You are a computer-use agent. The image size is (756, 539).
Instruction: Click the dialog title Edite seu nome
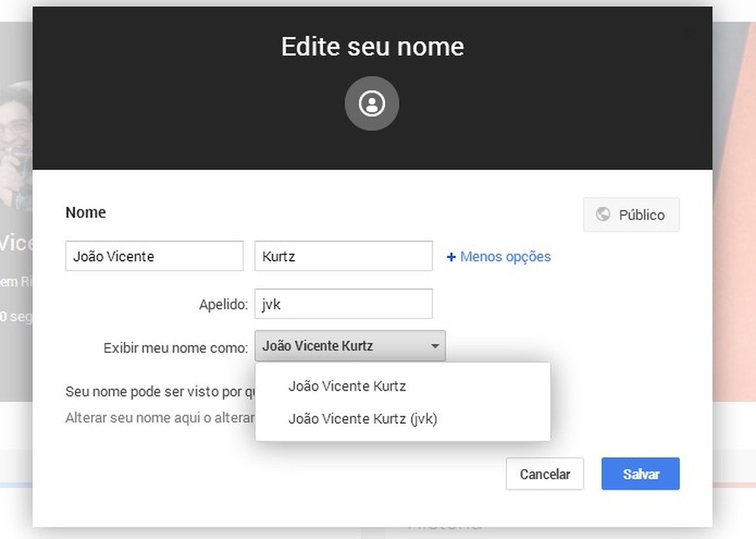click(372, 46)
